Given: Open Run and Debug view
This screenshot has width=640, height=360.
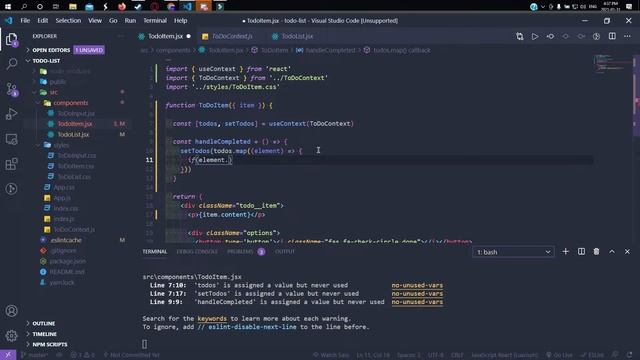Looking at the screenshot, I should tap(11, 114).
